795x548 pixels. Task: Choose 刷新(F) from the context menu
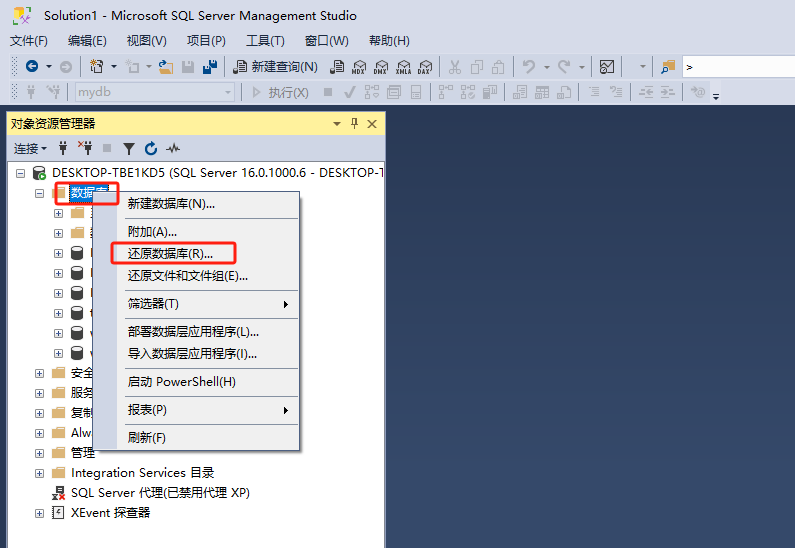coord(147,437)
